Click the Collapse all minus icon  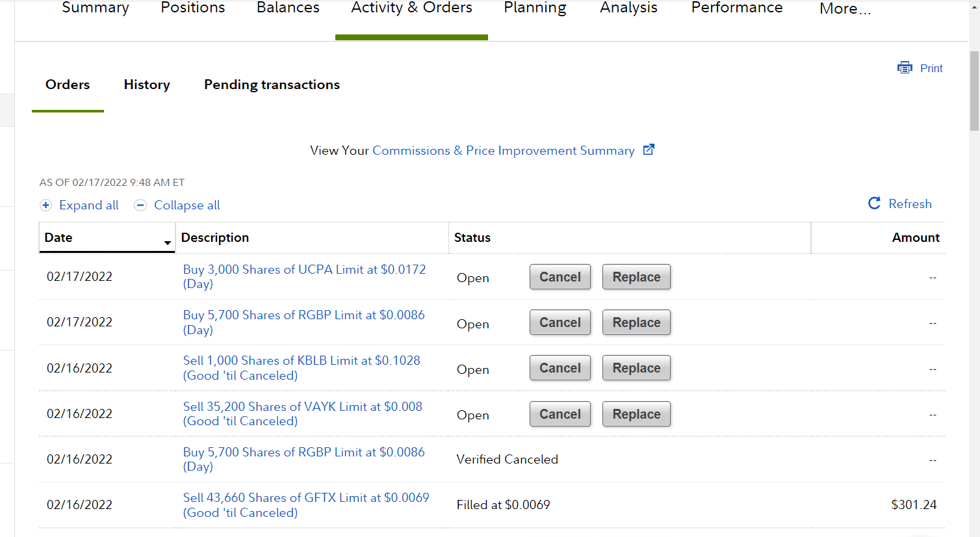click(140, 205)
